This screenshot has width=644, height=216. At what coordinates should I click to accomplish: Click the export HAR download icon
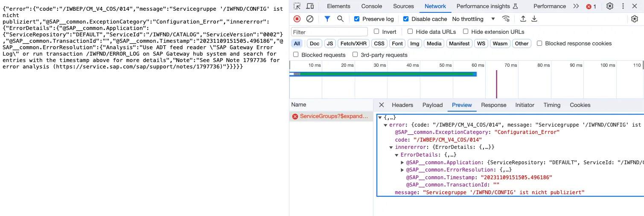[534, 19]
